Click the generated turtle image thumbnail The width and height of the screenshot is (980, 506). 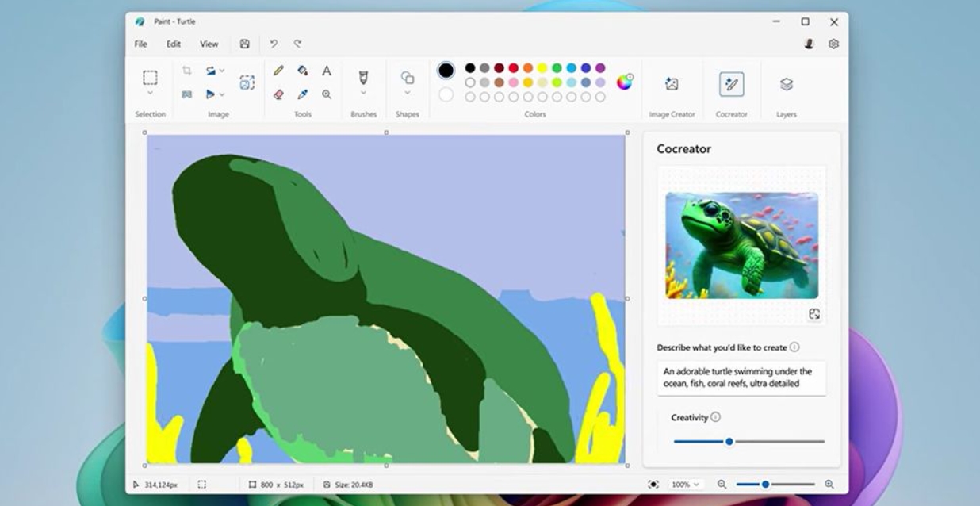point(741,245)
